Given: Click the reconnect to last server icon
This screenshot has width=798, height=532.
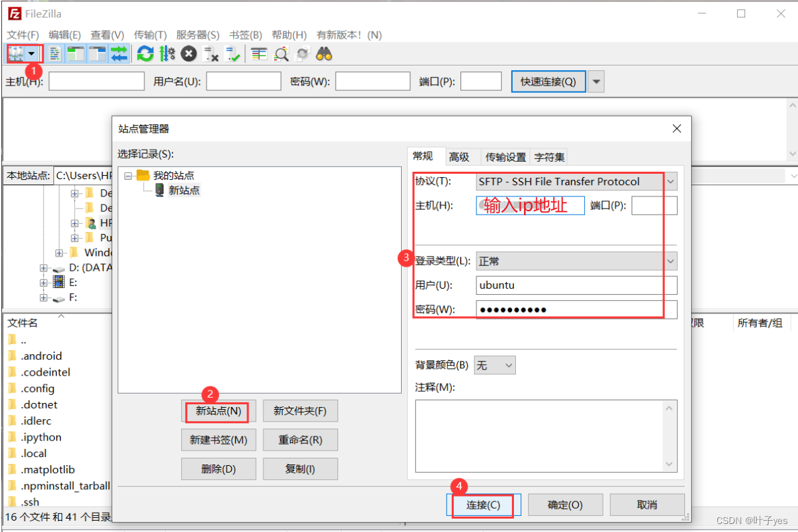Looking at the screenshot, I should [233, 53].
